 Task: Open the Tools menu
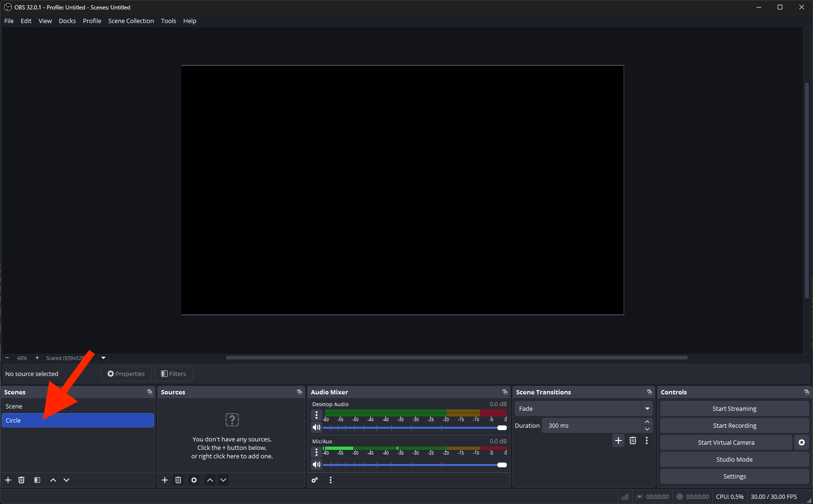(x=168, y=21)
